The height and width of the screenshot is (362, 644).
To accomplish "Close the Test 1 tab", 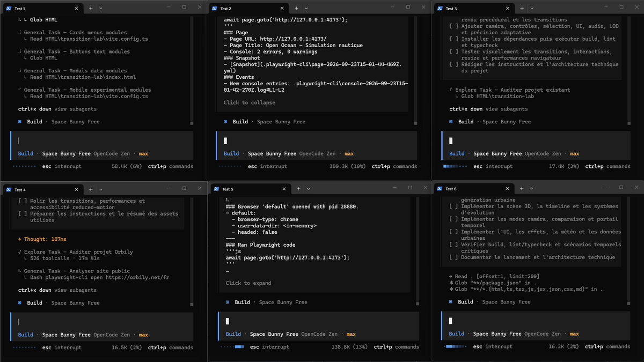I will (x=76, y=9).
